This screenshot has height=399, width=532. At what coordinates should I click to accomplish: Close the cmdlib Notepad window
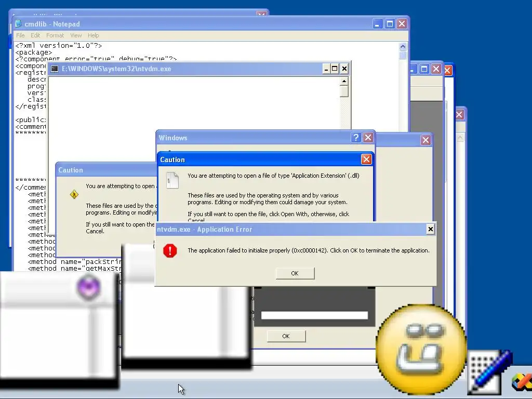[402, 24]
